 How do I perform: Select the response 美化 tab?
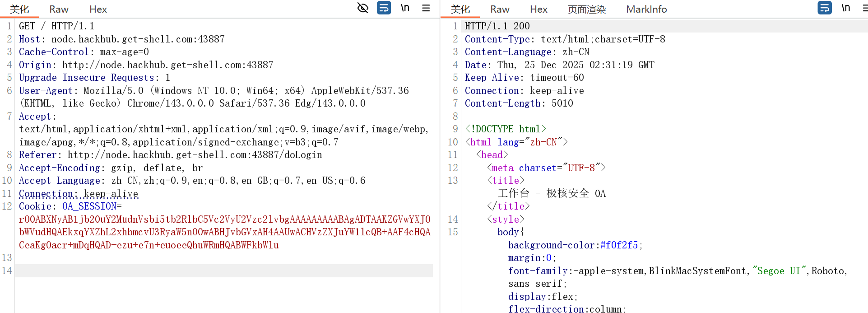460,9
